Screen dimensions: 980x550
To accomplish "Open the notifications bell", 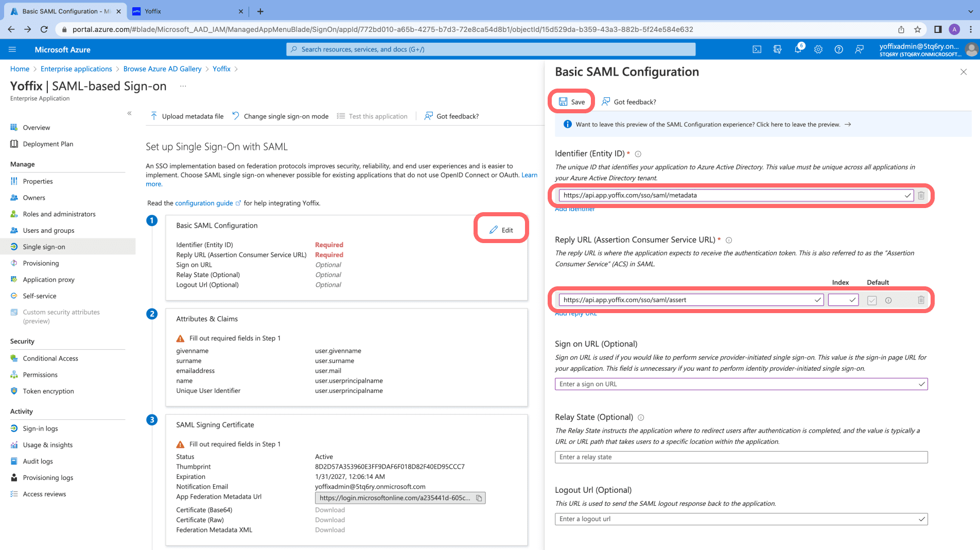I will [x=797, y=49].
